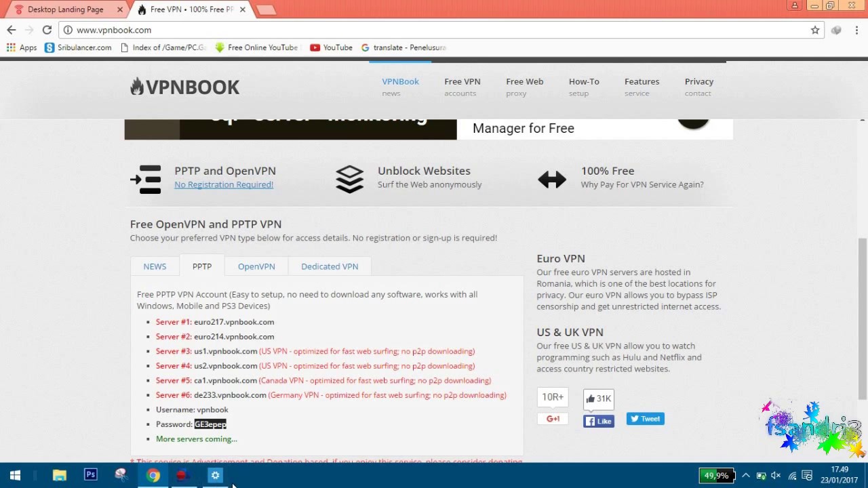This screenshot has height=488, width=868.
Task: Click the Chrome profile user icon
Action: pos(795,5)
